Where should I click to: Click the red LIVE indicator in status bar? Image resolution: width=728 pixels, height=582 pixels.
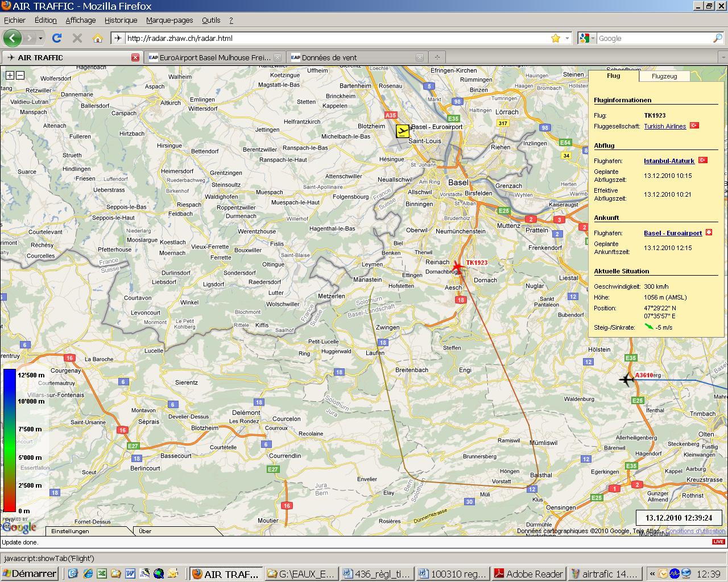click(x=718, y=542)
